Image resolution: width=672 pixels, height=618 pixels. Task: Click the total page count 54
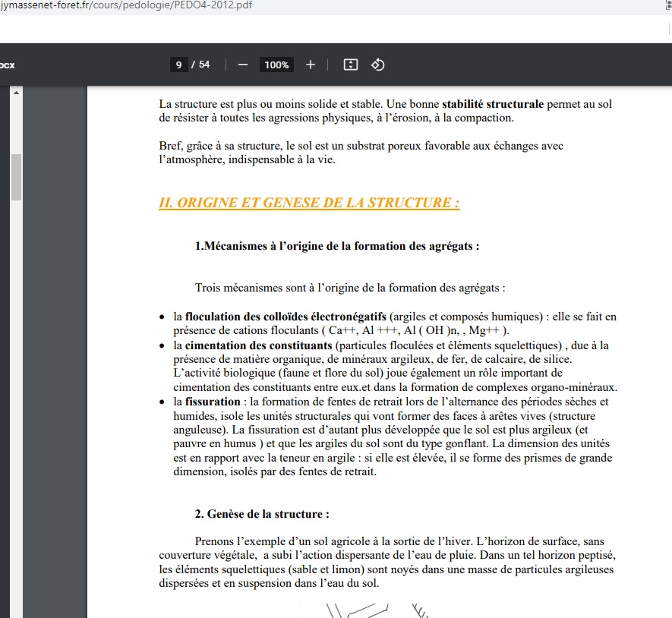[x=204, y=65]
